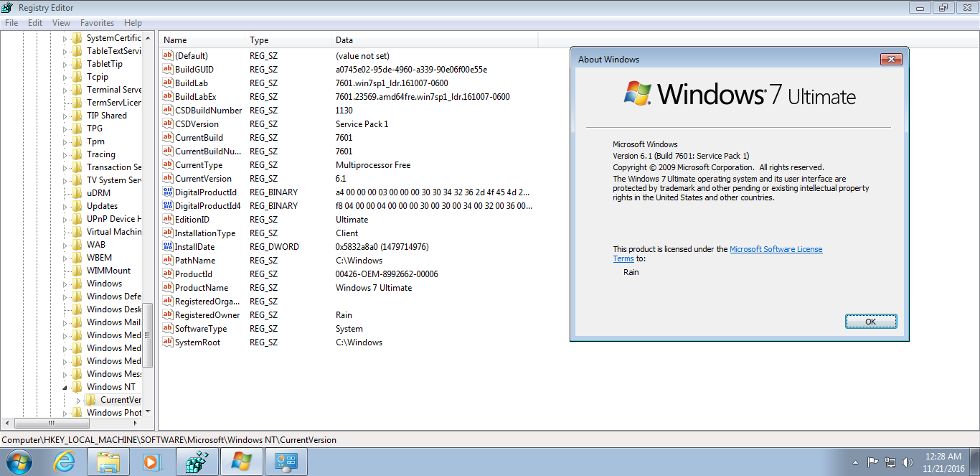The image size is (980, 476).
Task: Click the string icon beside BuildGUID
Action: point(168,70)
